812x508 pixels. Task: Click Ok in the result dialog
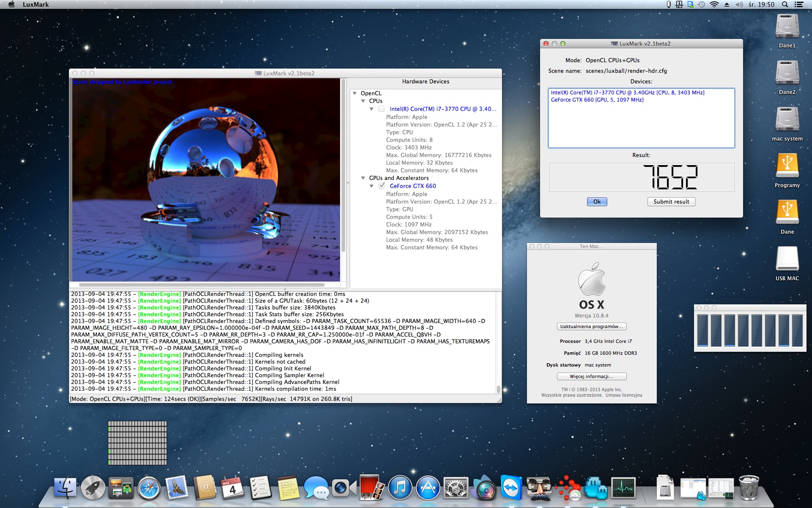coord(597,202)
